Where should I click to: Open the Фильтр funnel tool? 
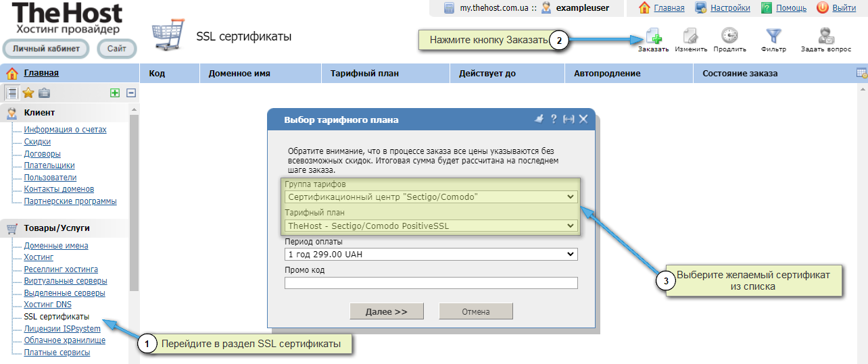[x=773, y=35]
